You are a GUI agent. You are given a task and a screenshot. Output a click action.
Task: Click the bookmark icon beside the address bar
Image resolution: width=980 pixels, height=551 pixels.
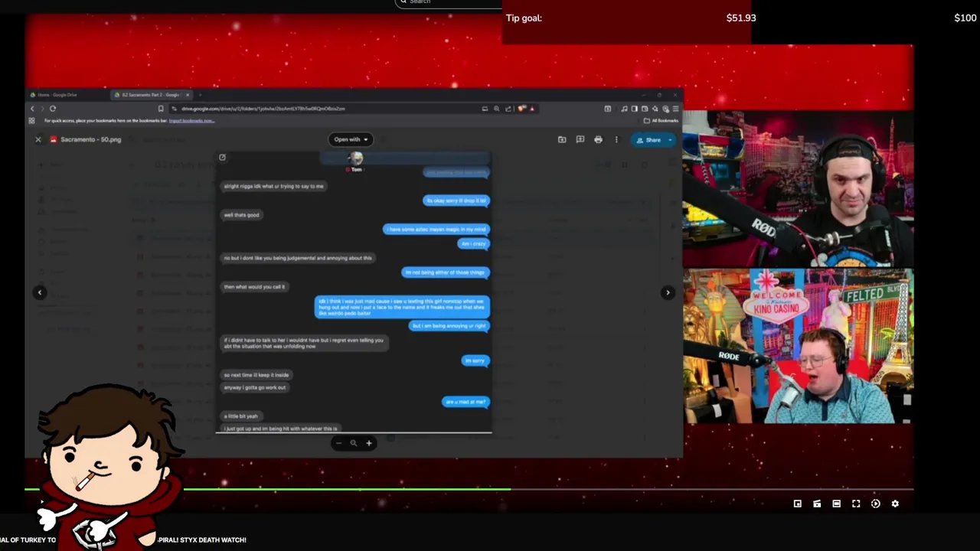[x=161, y=109]
